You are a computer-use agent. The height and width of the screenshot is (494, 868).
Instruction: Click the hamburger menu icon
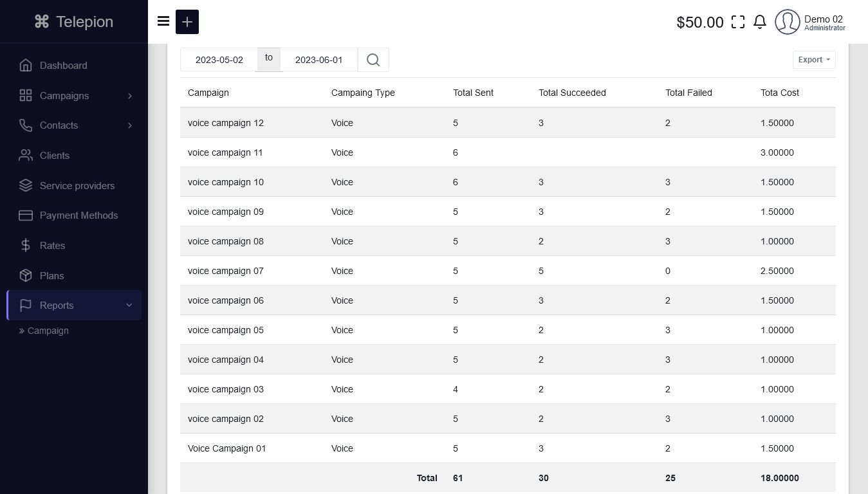pyautogui.click(x=163, y=21)
